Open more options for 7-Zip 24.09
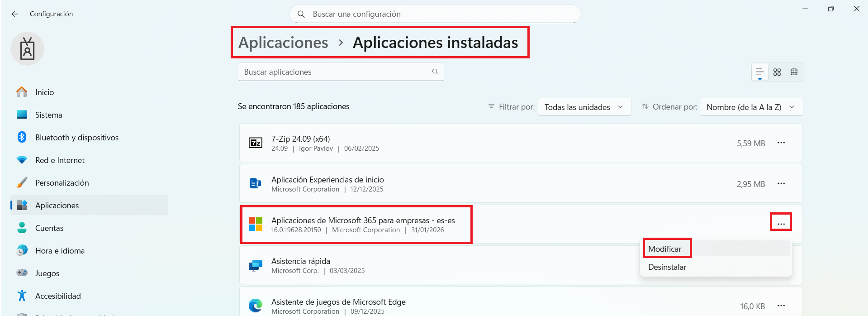The height and width of the screenshot is (316, 868). (x=781, y=143)
